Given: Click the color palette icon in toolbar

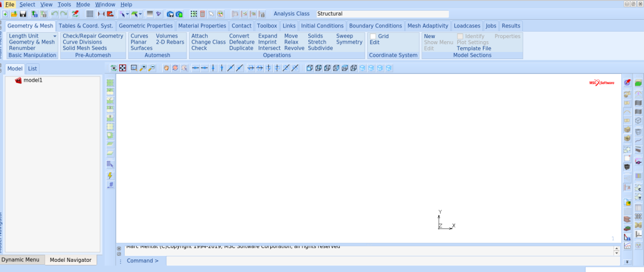Looking at the screenshot, I should (x=221, y=14).
